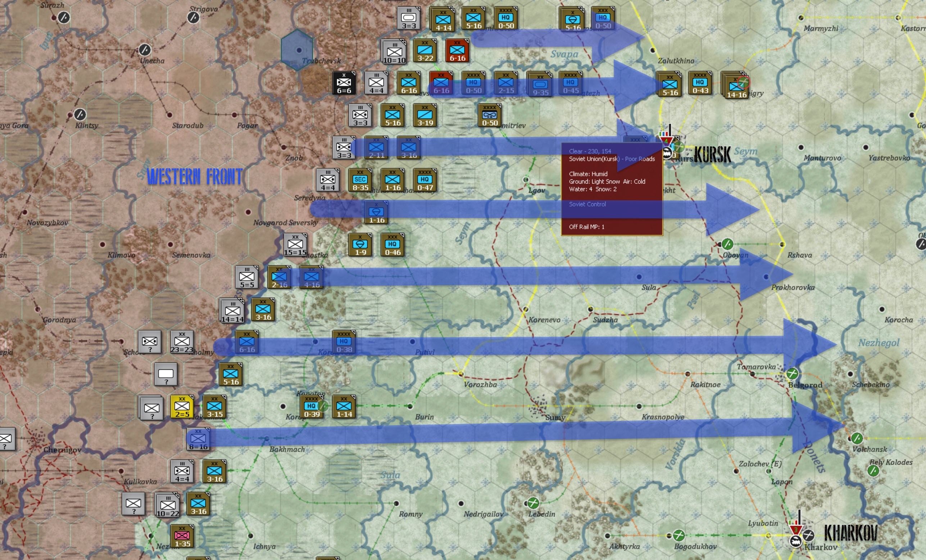Click the red 6-16 infantry counter

tap(457, 50)
